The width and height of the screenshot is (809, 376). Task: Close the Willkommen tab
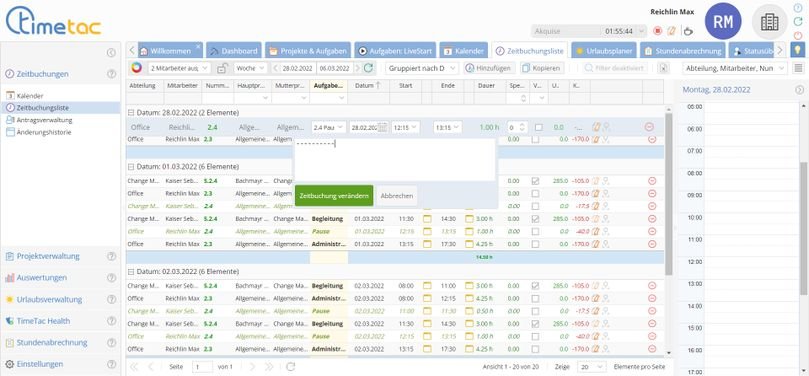click(x=198, y=46)
